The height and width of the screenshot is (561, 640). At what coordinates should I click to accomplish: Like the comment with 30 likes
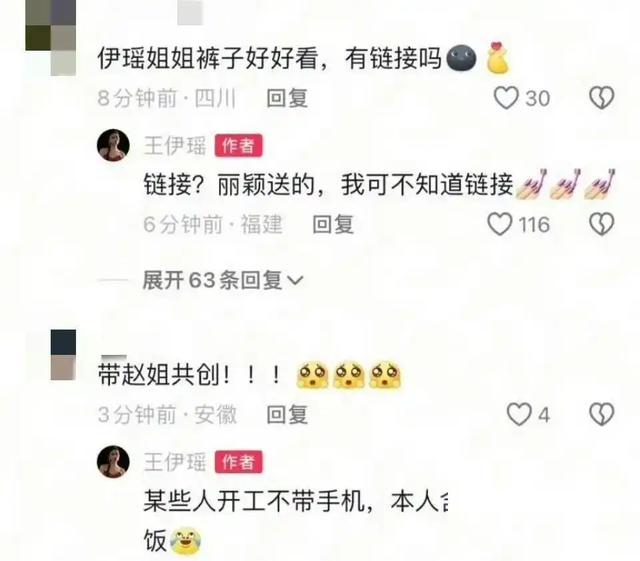pyautogui.click(x=506, y=98)
